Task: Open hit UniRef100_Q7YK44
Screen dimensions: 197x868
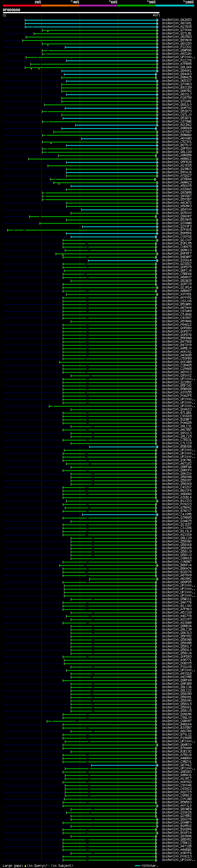Action: pyautogui.click(x=177, y=30)
